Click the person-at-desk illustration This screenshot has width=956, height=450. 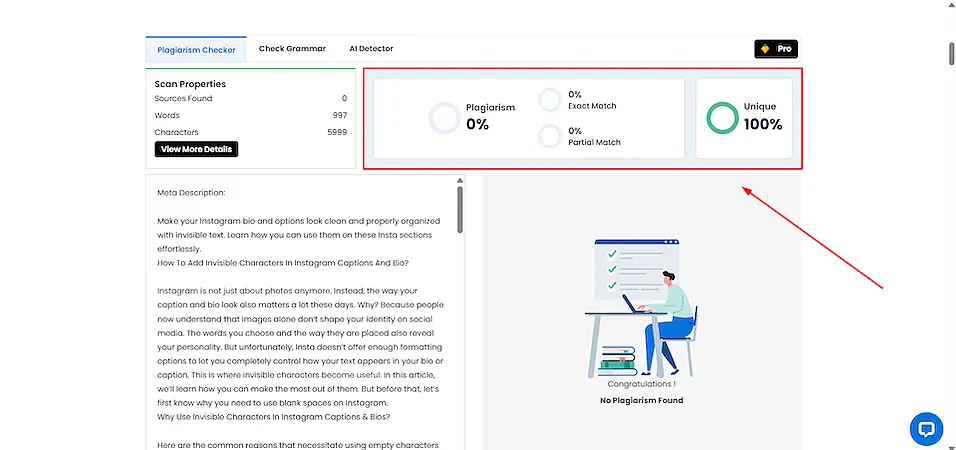pyautogui.click(x=641, y=307)
